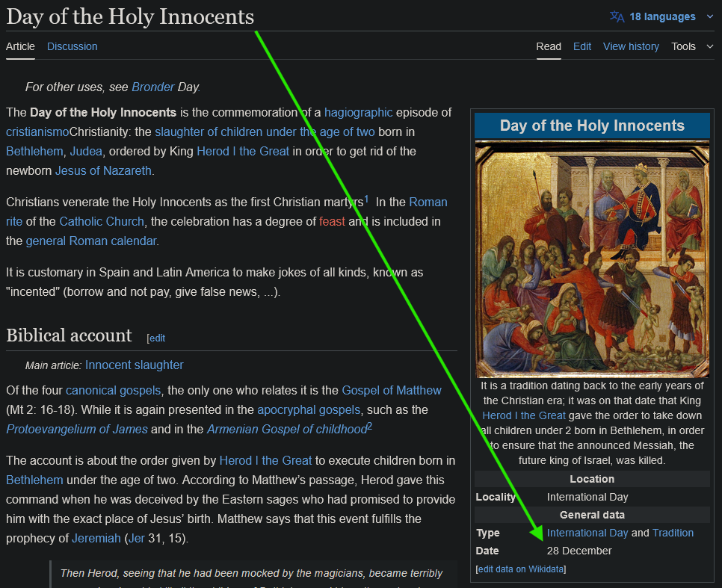The image size is (722, 588).
Task: Edit the Biblical account section
Action: (x=157, y=338)
